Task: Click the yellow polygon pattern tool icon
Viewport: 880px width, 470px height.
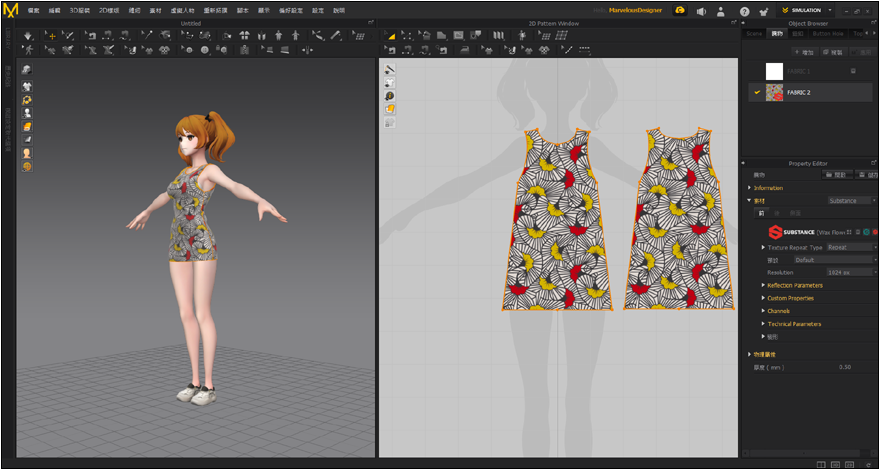Action: (x=391, y=35)
